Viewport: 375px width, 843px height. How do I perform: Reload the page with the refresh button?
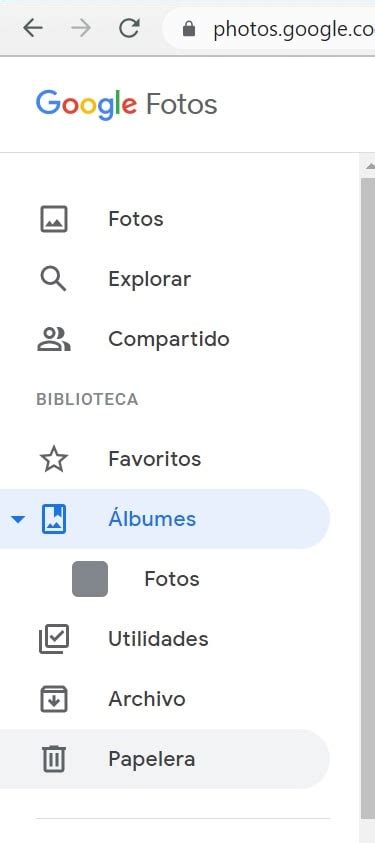click(x=129, y=28)
